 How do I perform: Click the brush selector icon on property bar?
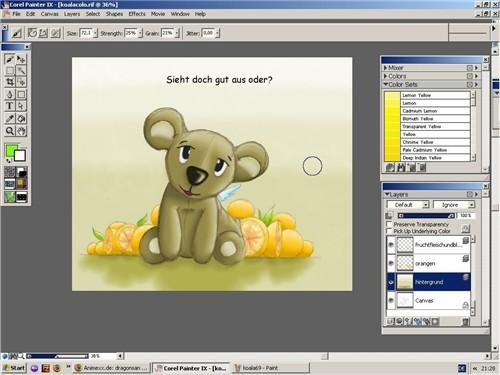coord(17,33)
